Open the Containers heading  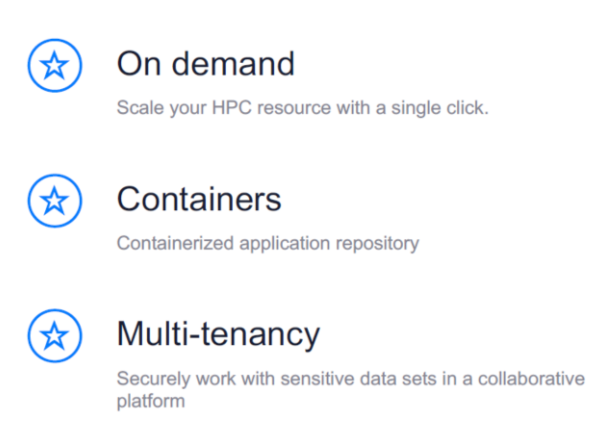(x=199, y=198)
